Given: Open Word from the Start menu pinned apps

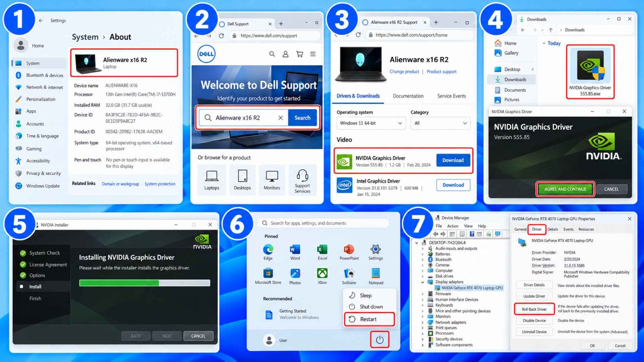Looking at the screenshot, I should click(x=295, y=252).
